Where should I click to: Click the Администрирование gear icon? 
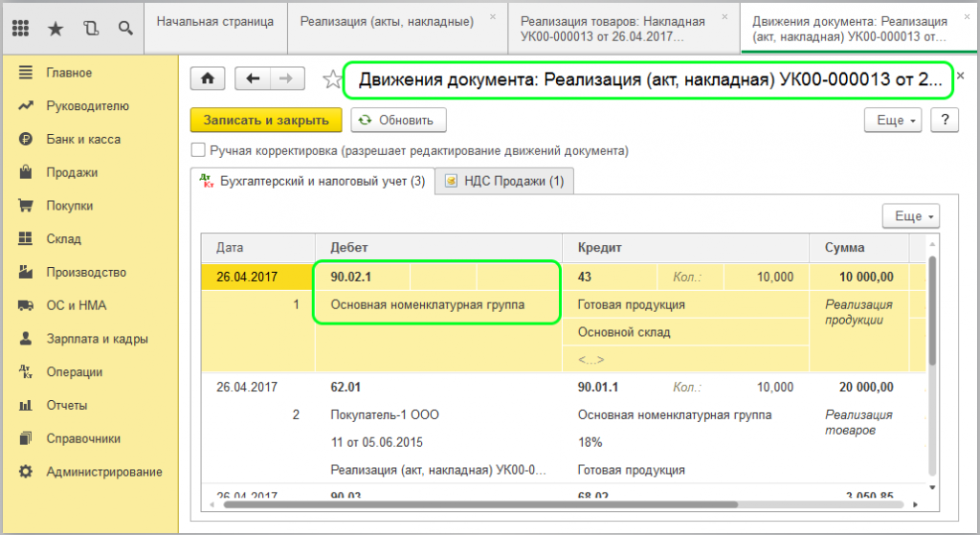(x=26, y=471)
